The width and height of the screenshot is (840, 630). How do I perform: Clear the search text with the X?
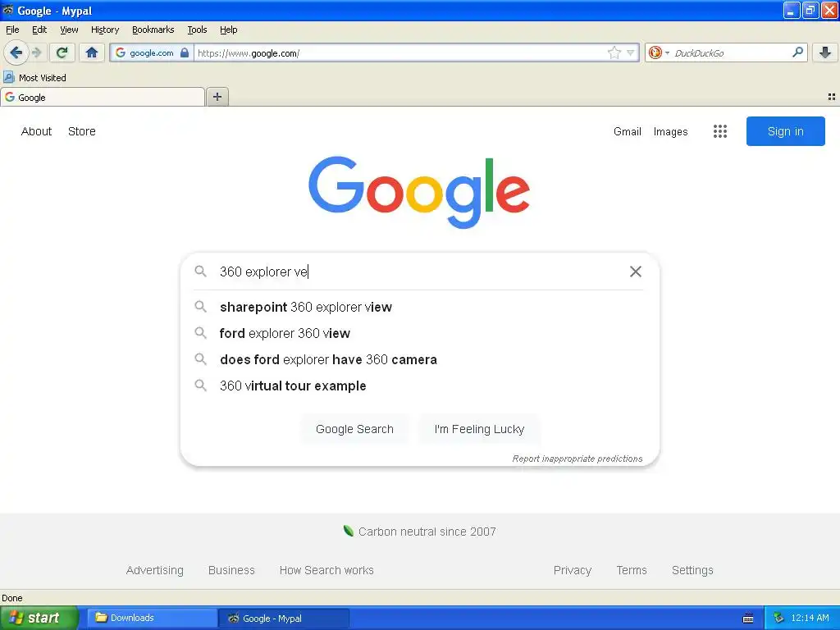point(636,272)
